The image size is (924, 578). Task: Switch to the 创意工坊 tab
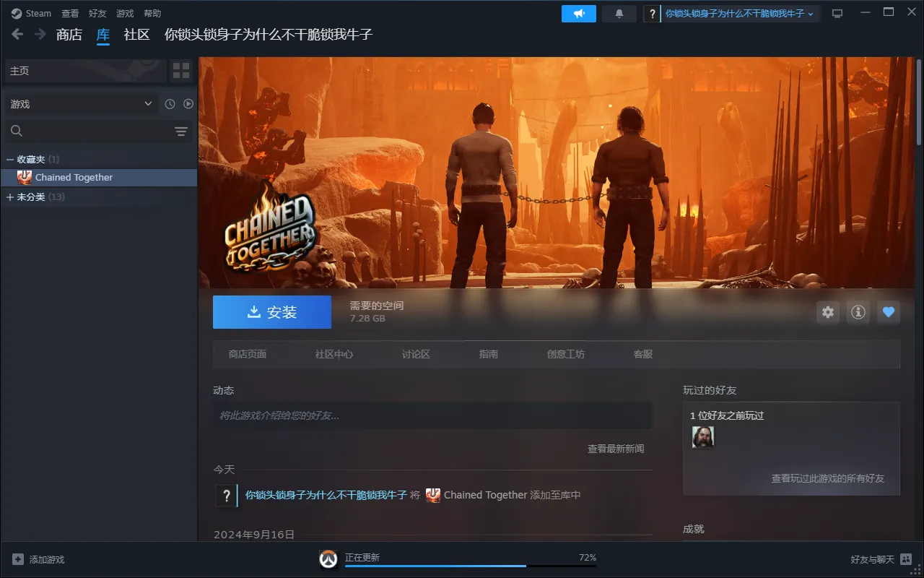click(x=566, y=354)
